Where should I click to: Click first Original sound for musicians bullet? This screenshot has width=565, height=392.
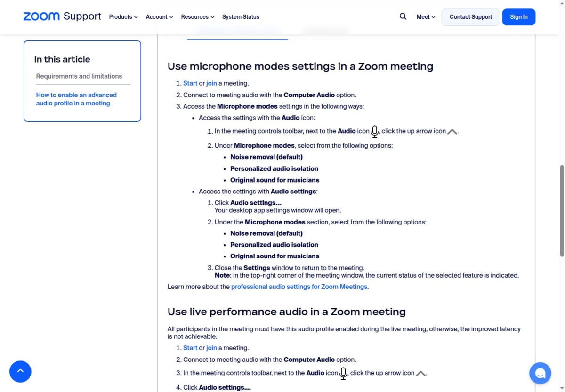click(x=274, y=180)
